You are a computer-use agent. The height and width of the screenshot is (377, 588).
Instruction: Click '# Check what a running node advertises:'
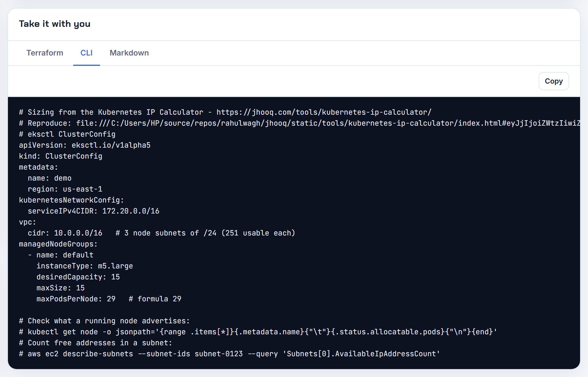point(104,321)
